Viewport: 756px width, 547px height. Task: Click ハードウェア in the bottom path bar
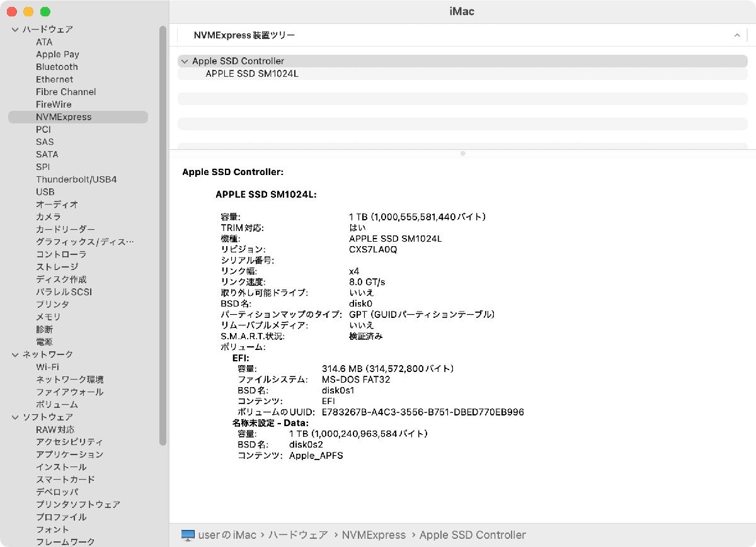coord(298,535)
